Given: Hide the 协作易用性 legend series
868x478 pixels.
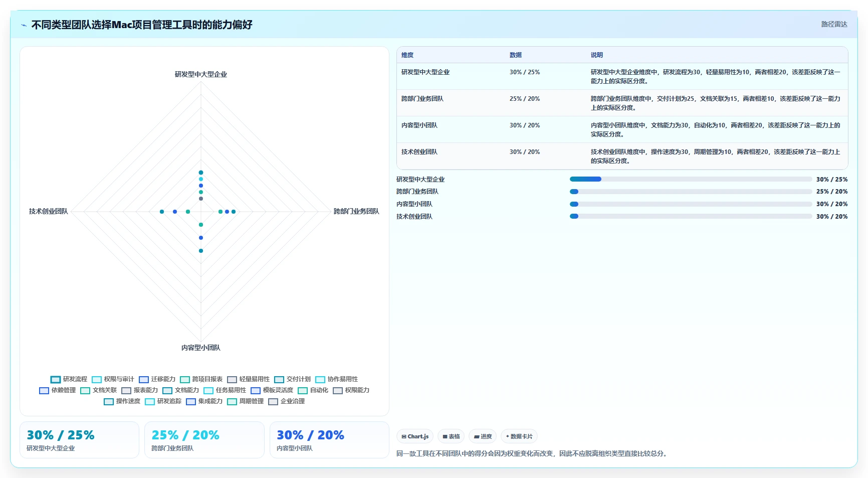Looking at the screenshot, I should pos(336,379).
